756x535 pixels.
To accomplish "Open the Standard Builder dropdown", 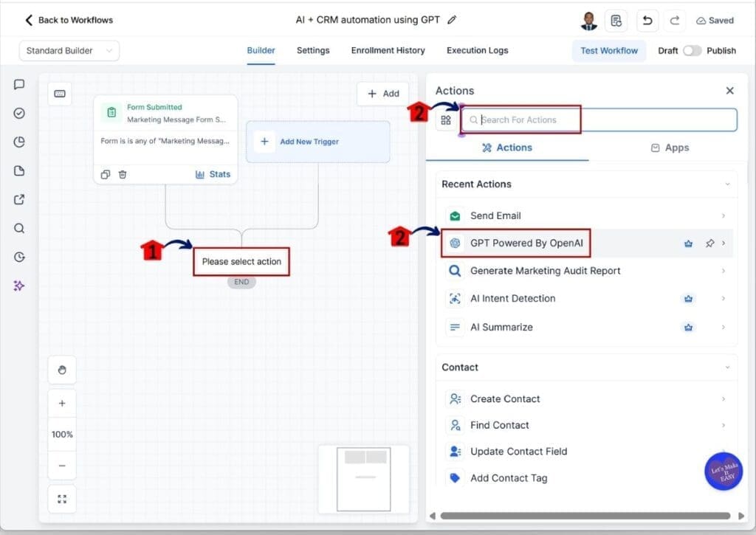I will tap(69, 51).
